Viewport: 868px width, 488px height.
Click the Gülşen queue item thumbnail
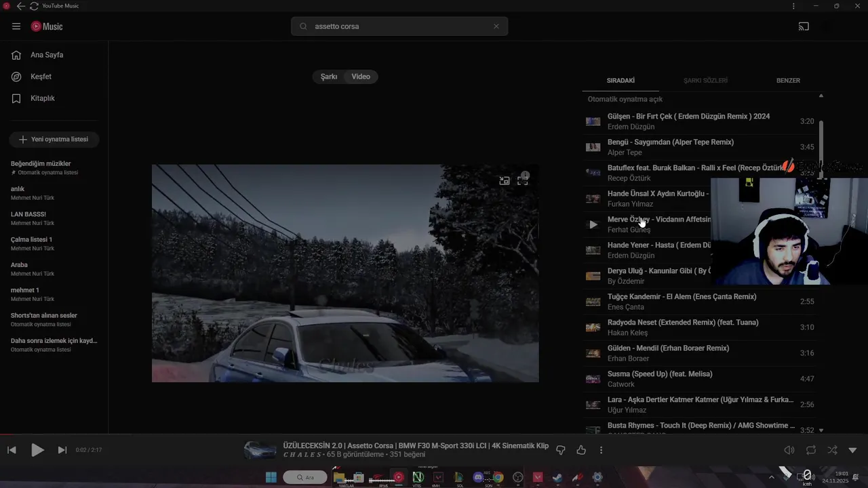click(593, 121)
